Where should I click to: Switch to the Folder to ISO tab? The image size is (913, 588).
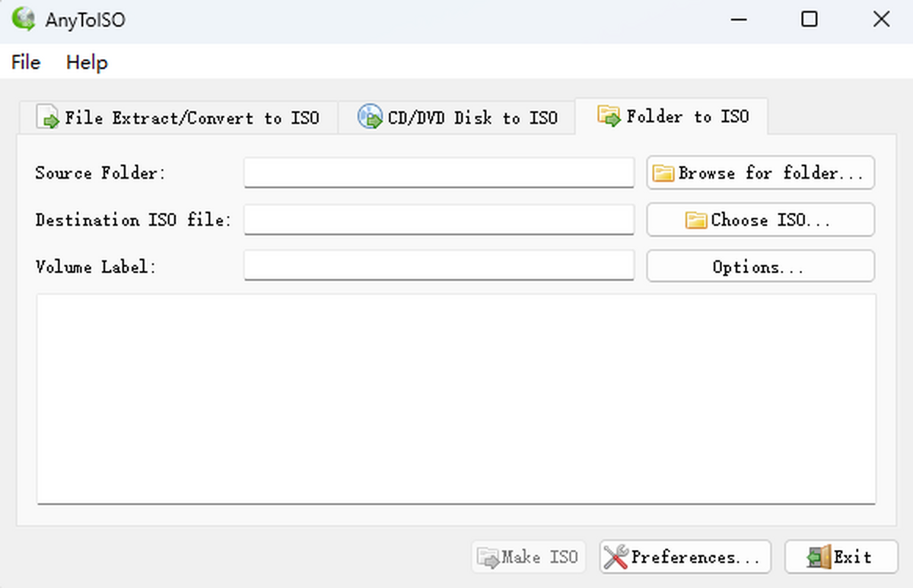coord(672,116)
